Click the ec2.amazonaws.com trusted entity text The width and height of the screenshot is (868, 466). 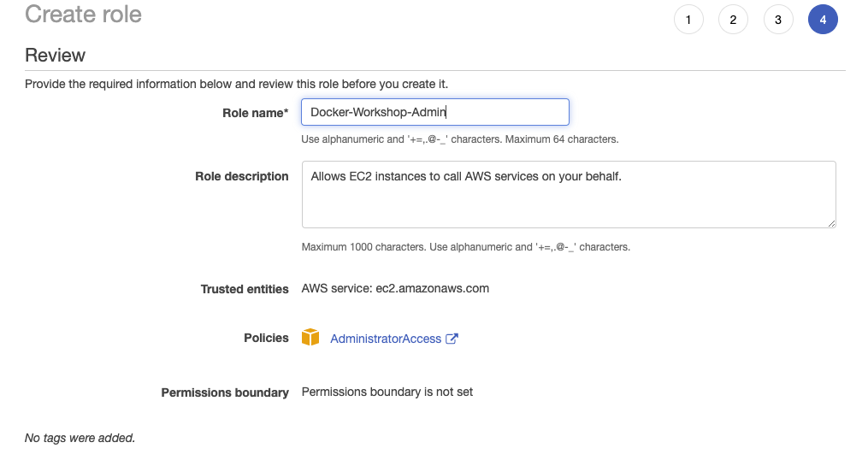433,288
